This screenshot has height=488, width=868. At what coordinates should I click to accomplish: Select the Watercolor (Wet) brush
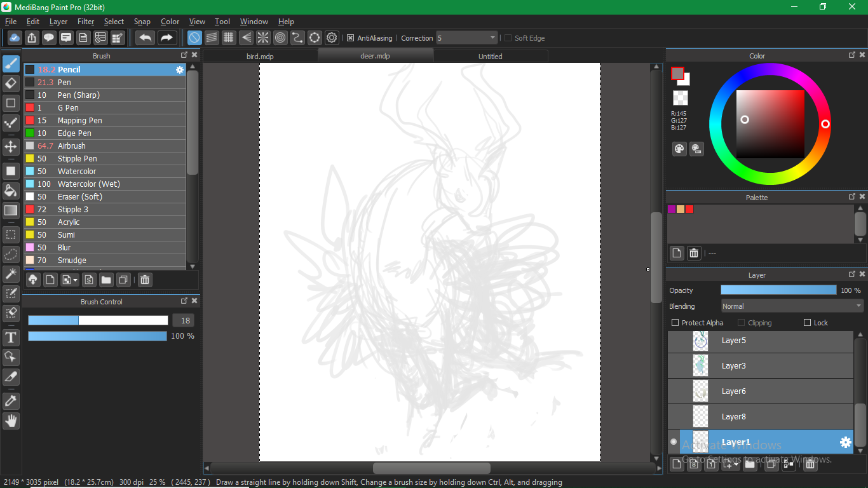pyautogui.click(x=88, y=184)
